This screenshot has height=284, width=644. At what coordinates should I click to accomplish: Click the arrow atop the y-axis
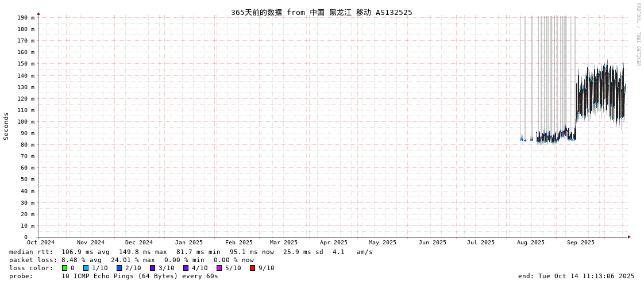click(38, 13)
